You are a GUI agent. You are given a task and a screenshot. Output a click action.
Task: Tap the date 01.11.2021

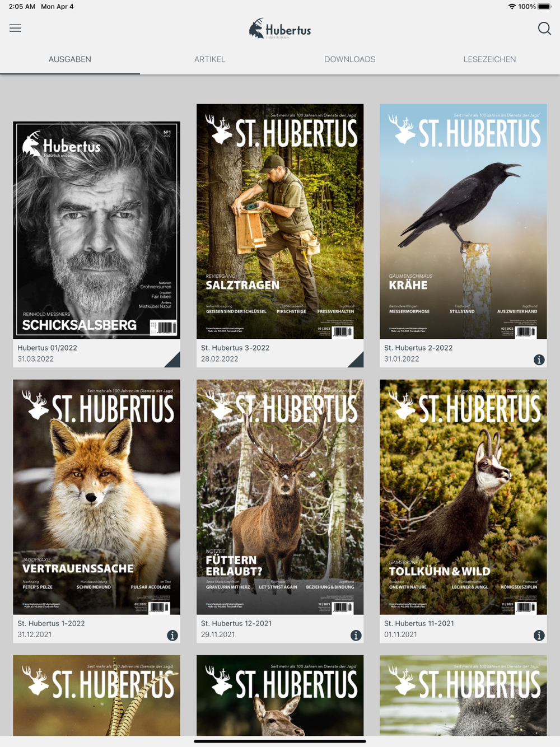point(400,634)
